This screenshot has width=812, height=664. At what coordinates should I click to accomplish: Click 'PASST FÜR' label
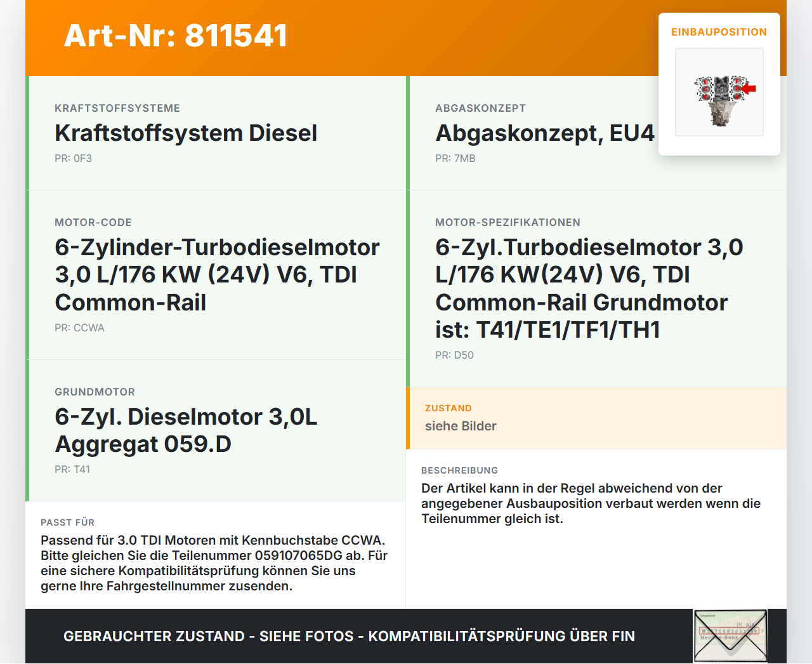pos(67,522)
